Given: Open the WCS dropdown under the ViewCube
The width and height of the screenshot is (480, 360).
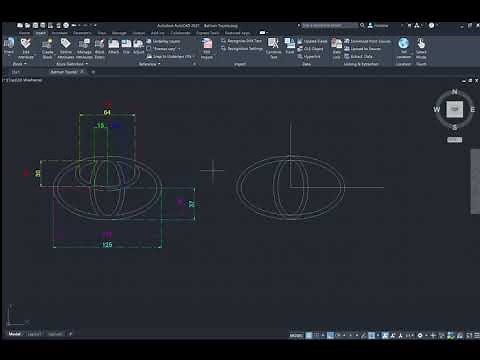Looking at the screenshot, I should (455, 140).
